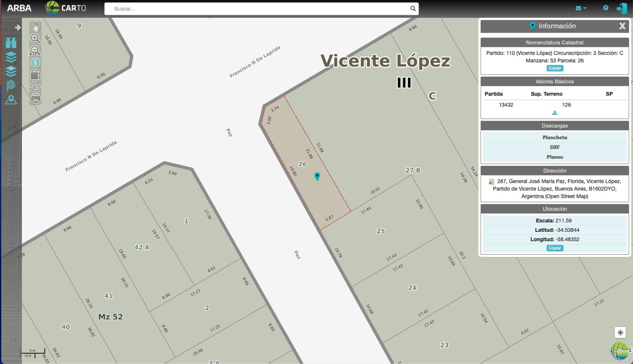Click the Buscar search field
The height and width of the screenshot is (364, 633).
pyautogui.click(x=257, y=9)
